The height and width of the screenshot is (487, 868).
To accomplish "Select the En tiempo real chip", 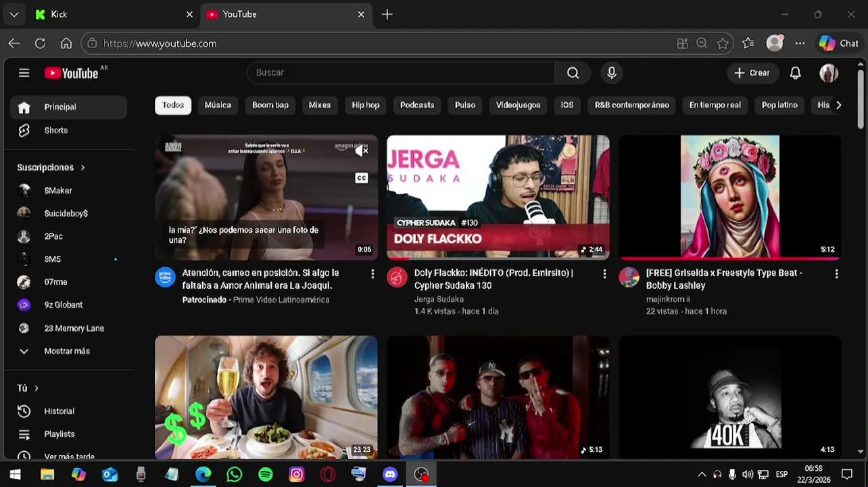I will click(715, 106).
